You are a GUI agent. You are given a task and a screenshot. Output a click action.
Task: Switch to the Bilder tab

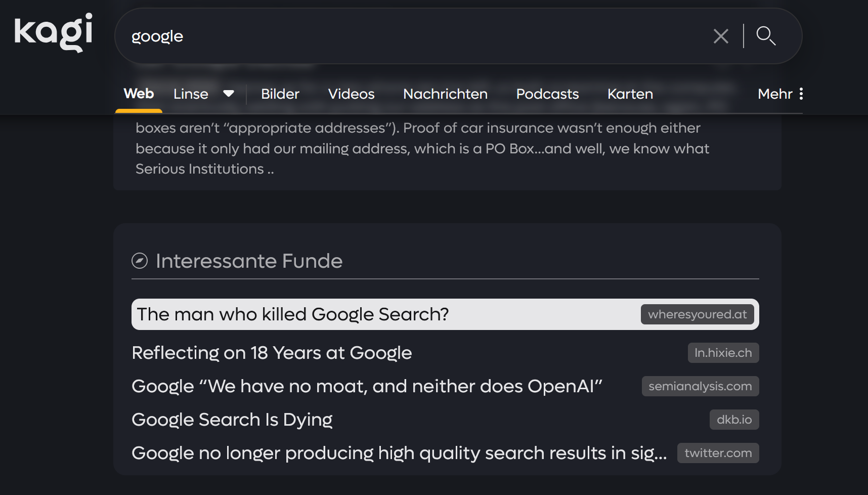(x=280, y=94)
